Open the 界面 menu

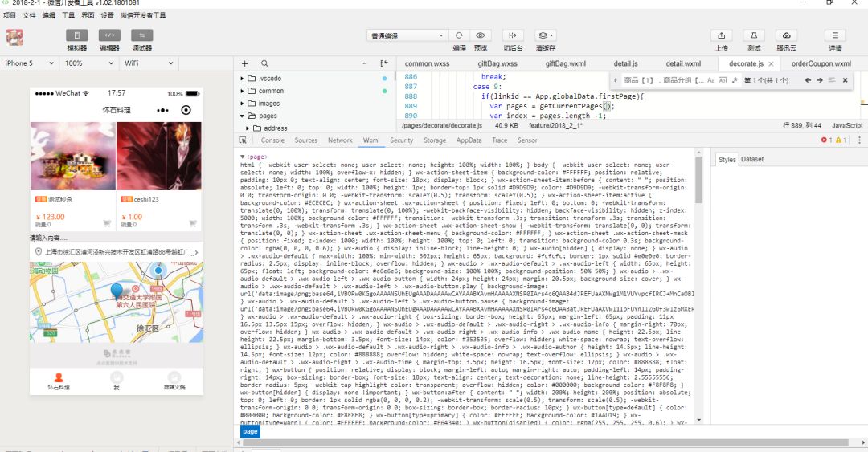(88, 15)
